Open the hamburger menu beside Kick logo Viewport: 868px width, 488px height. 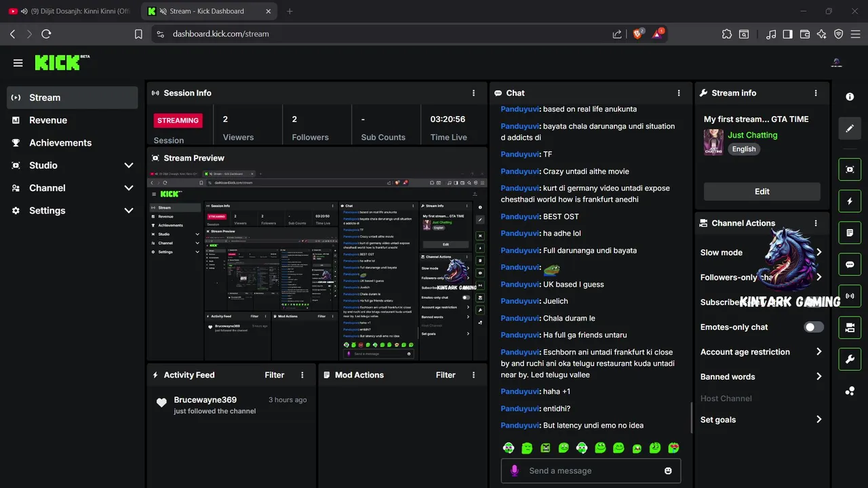click(18, 63)
